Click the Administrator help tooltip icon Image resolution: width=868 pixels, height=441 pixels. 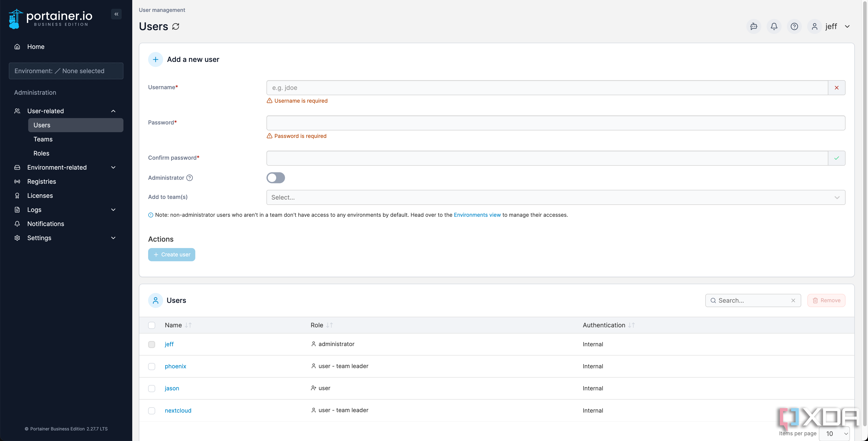[190, 178]
